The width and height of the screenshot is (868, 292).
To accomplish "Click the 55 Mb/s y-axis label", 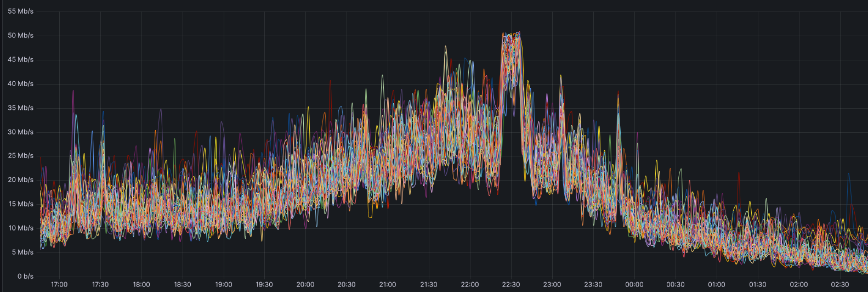I will click(20, 11).
